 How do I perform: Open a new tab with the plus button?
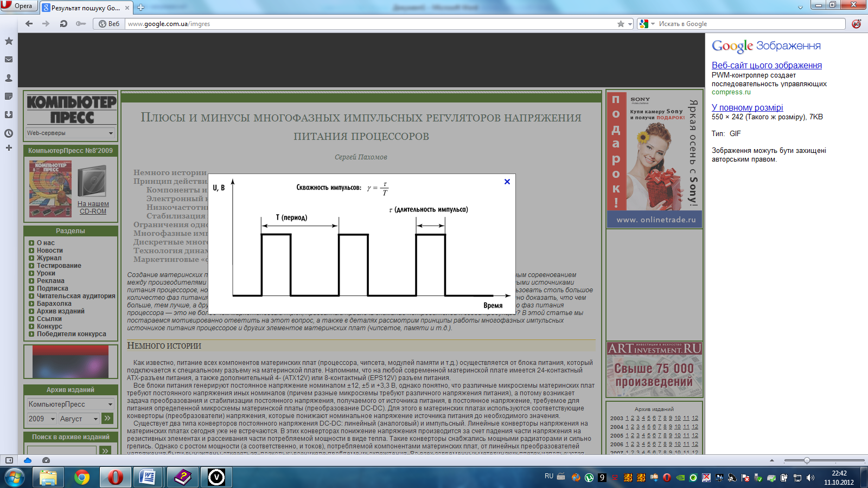(x=141, y=8)
